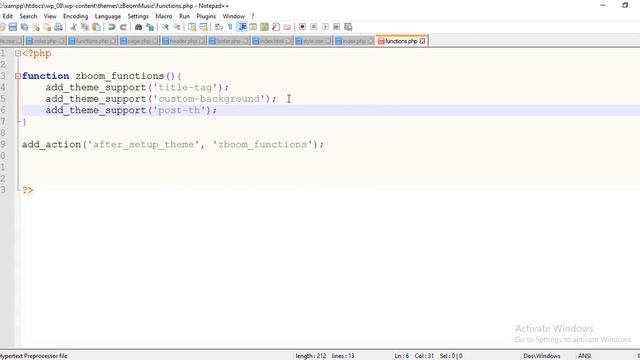Viewport: 640px width, 360px height.
Task: Close the page.php tab
Action: 155,41
